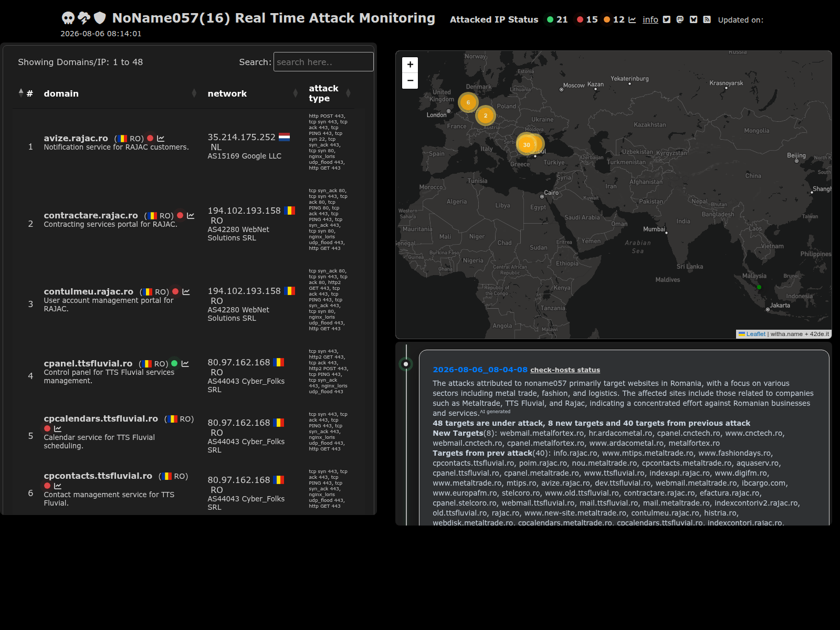
Task: Open the chart icon for cpcalendars.ttsfluvial.ro
Action: pyautogui.click(x=58, y=429)
